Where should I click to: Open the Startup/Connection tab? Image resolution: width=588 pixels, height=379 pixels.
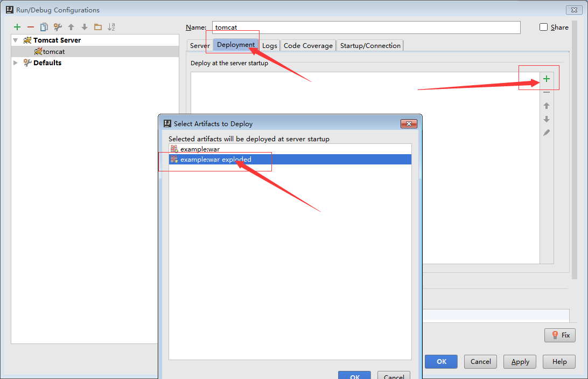click(x=370, y=45)
